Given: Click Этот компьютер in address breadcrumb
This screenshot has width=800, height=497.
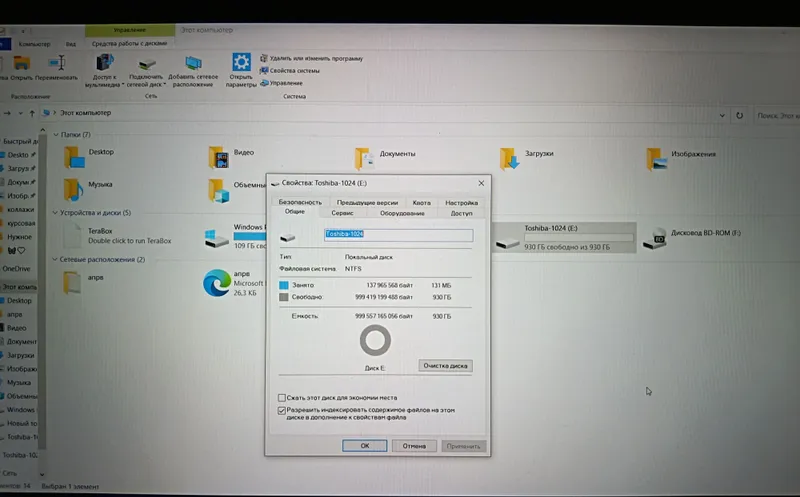Looking at the screenshot, I should (85, 113).
